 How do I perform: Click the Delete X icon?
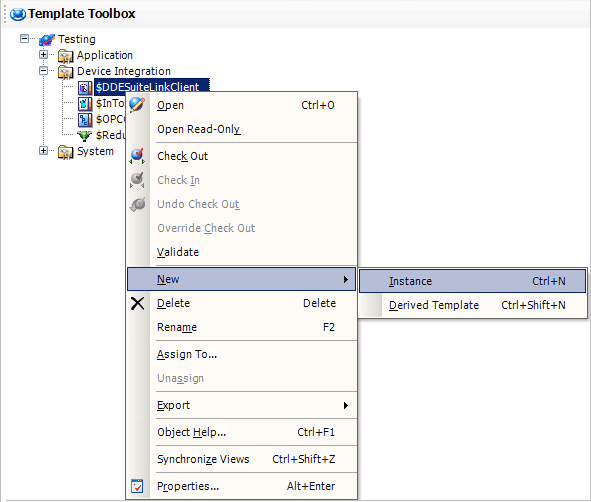coord(137,303)
